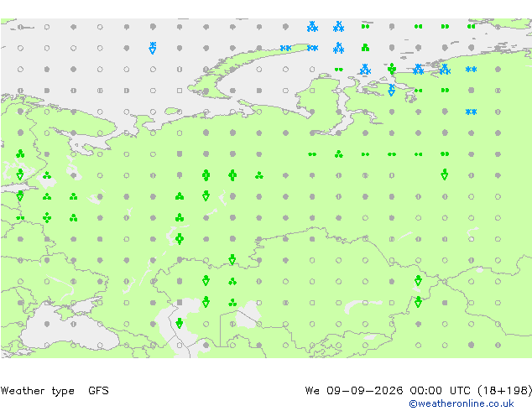Open the weatheronline.co.uk copyright link
The height and width of the screenshot is (411, 532).
tap(462, 403)
